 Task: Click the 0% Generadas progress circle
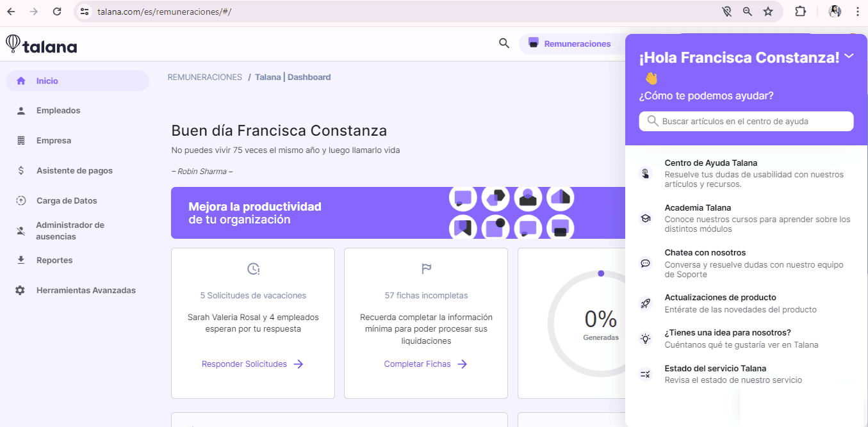(x=600, y=323)
